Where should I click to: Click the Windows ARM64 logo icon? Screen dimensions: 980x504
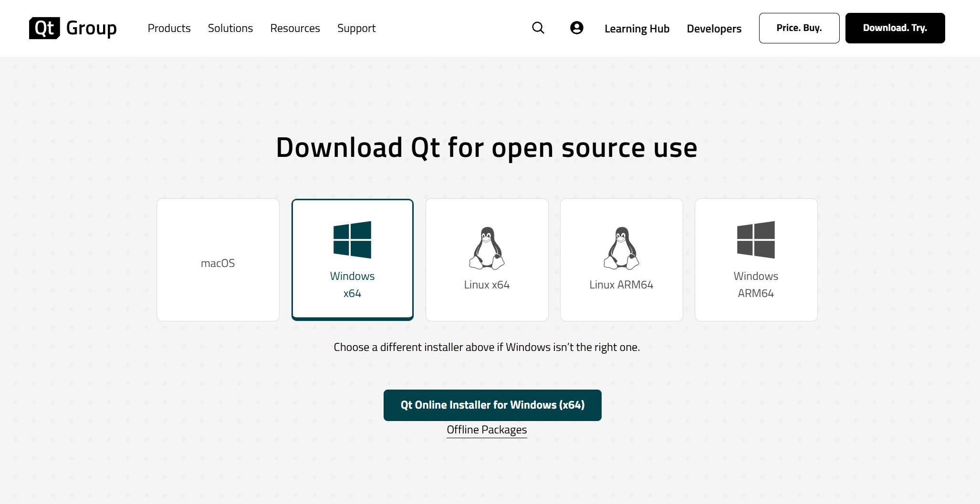[756, 240]
